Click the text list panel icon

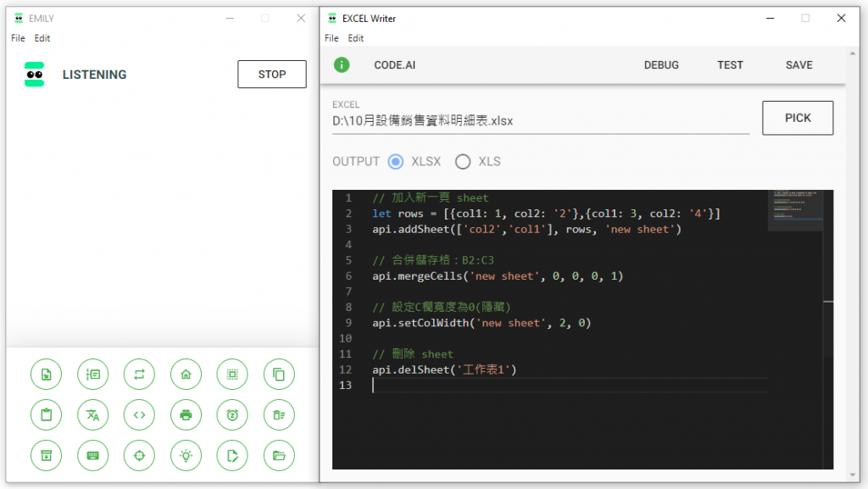93,375
